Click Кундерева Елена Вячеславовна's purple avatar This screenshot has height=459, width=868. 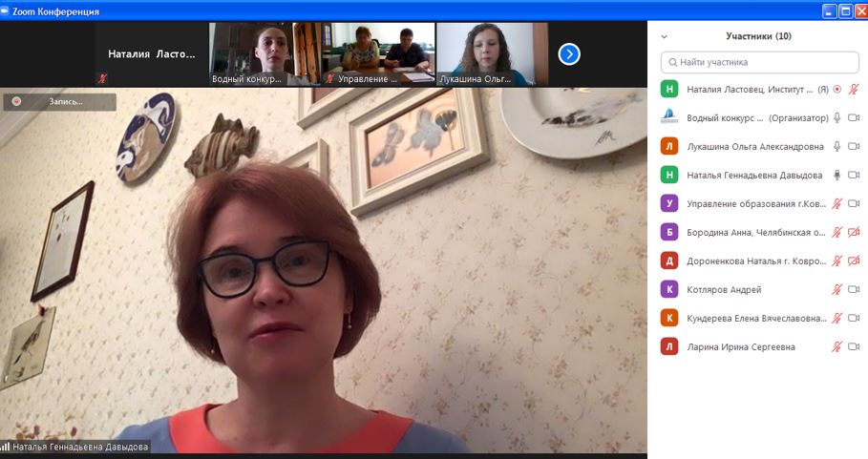tap(669, 318)
